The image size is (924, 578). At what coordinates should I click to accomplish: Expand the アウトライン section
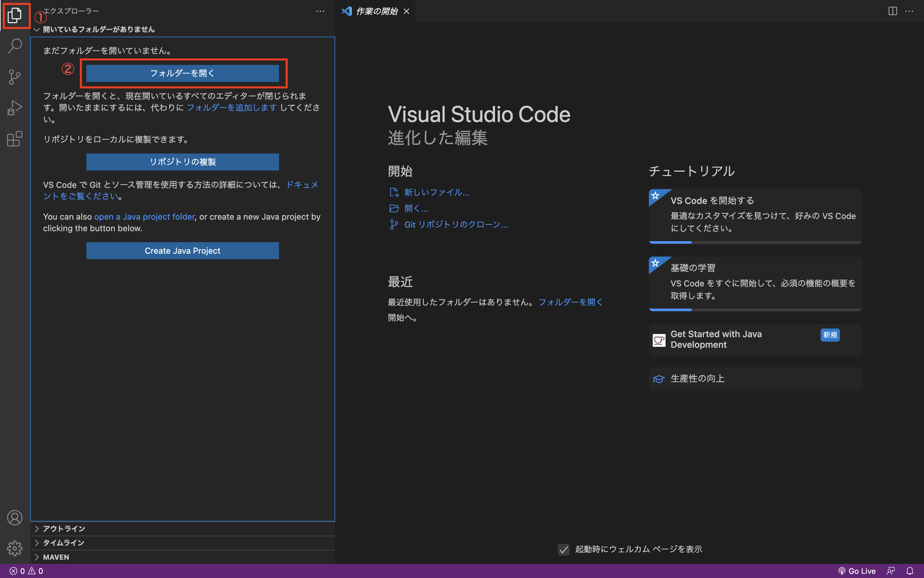tap(182, 528)
